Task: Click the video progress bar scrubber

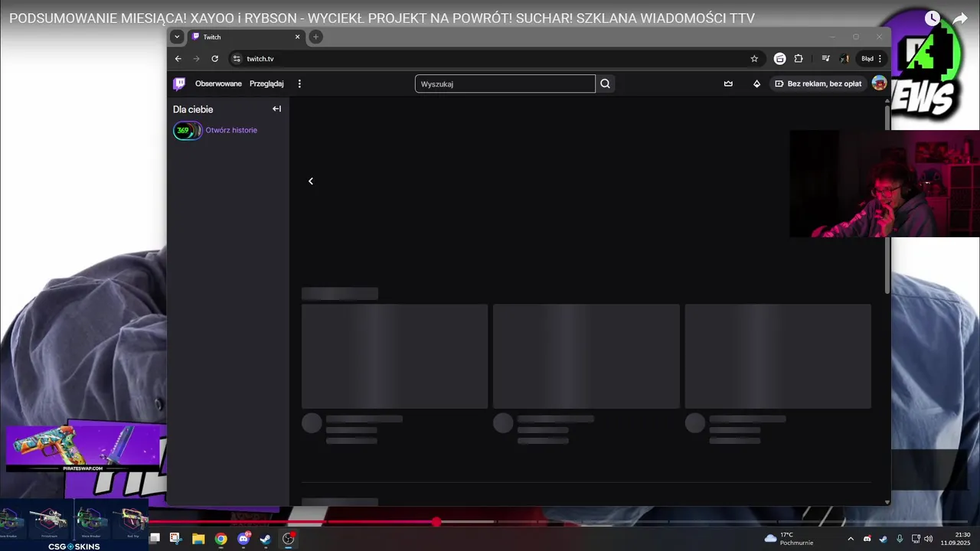Action: [x=436, y=521]
